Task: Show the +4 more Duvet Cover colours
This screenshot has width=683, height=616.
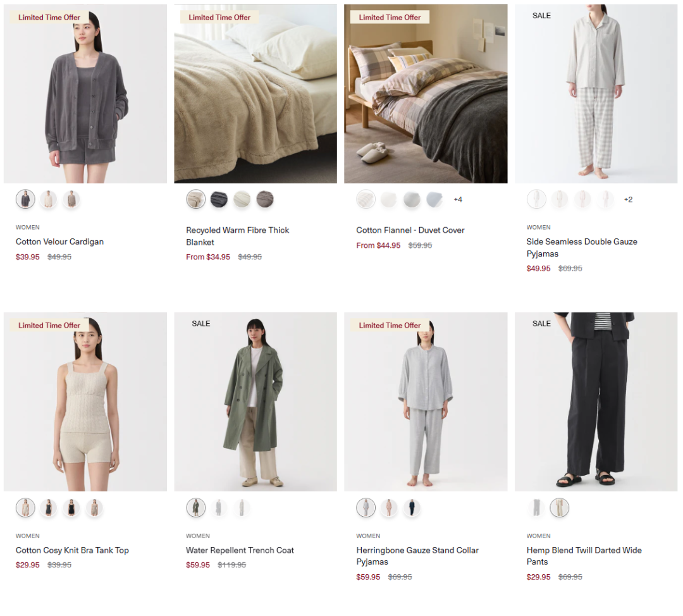Action: (x=458, y=199)
